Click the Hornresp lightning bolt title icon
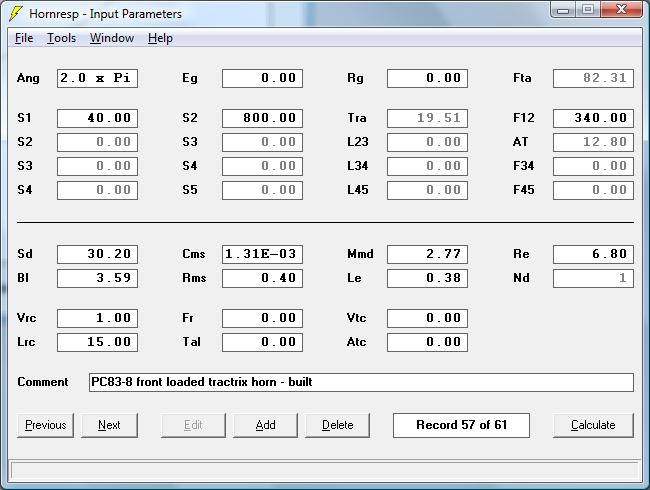Screen dimensions: 650x490 (x=15, y=13)
